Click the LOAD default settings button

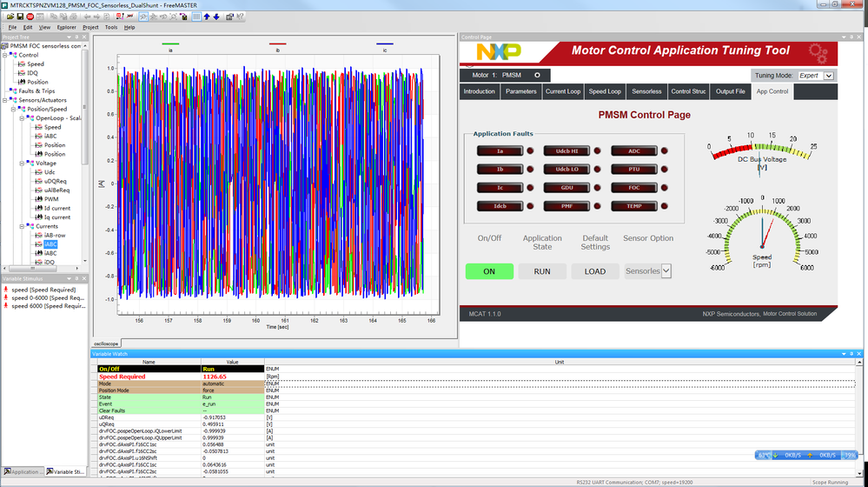[595, 271]
